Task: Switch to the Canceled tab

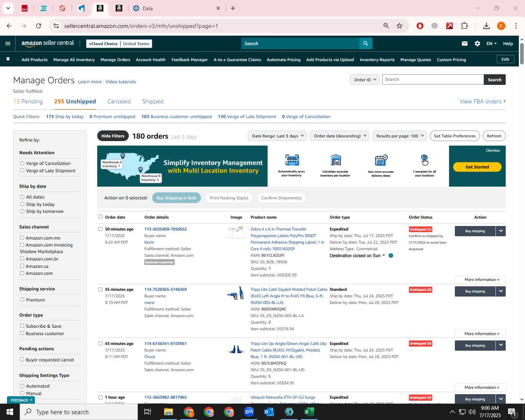Action: point(119,101)
